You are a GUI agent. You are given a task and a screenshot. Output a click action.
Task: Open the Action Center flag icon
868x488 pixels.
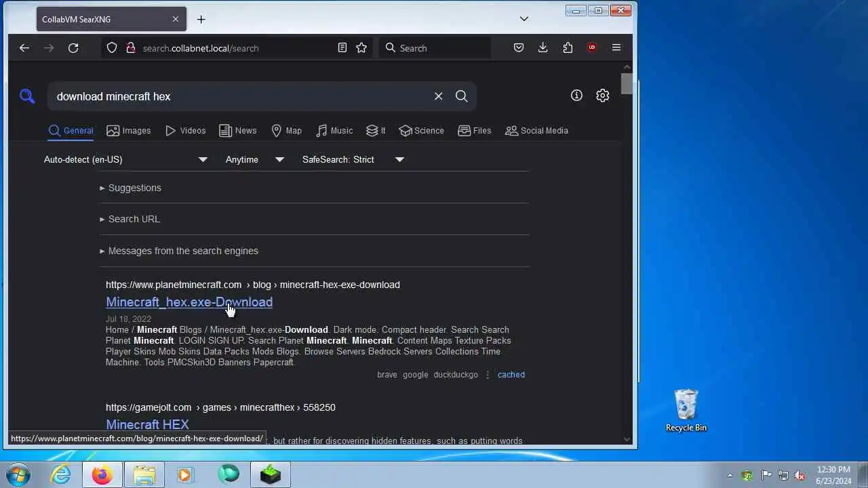(766, 475)
